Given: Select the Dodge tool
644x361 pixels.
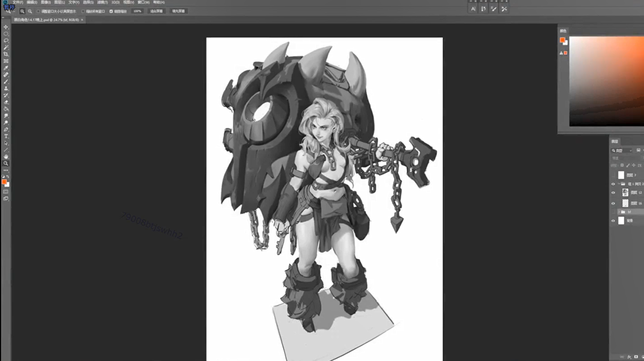Looking at the screenshot, I should 6,122.
